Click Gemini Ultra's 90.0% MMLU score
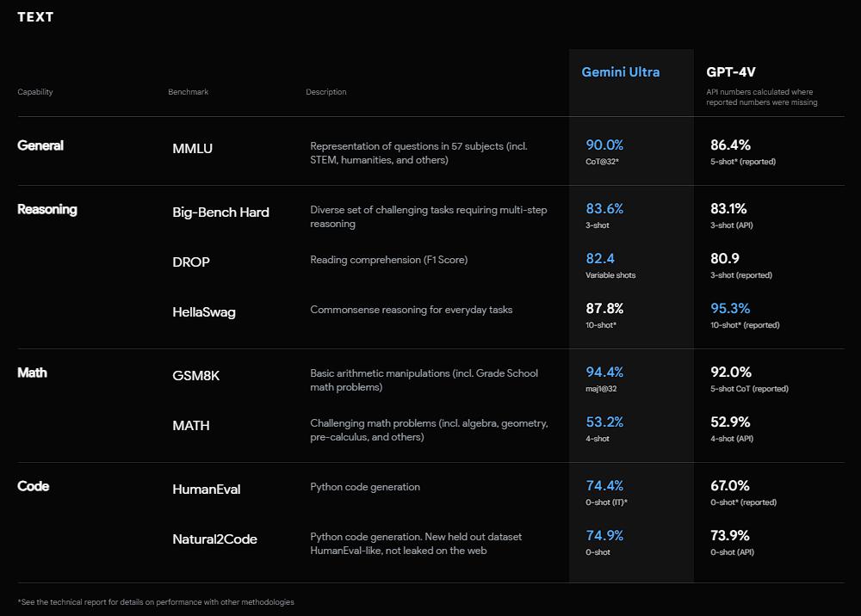The width and height of the screenshot is (861, 616). point(604,145)
